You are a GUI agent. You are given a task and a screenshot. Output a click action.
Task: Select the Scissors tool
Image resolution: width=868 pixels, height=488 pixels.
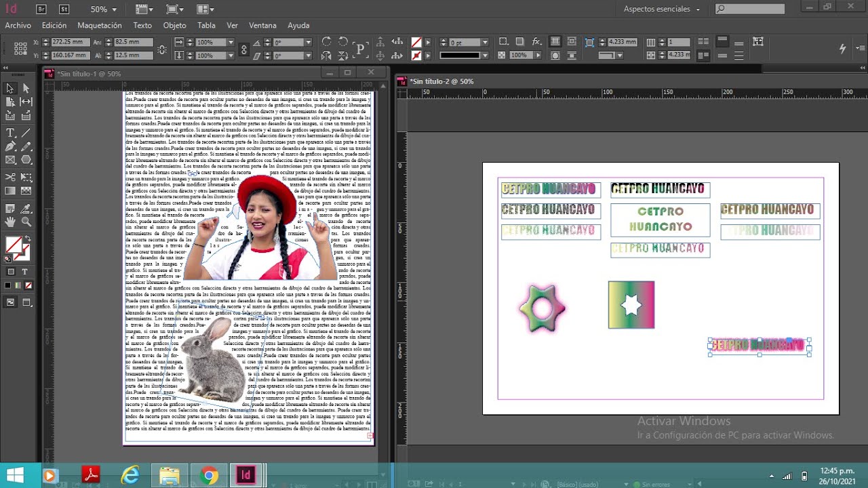pyautogui.click(x=10, y=177)
